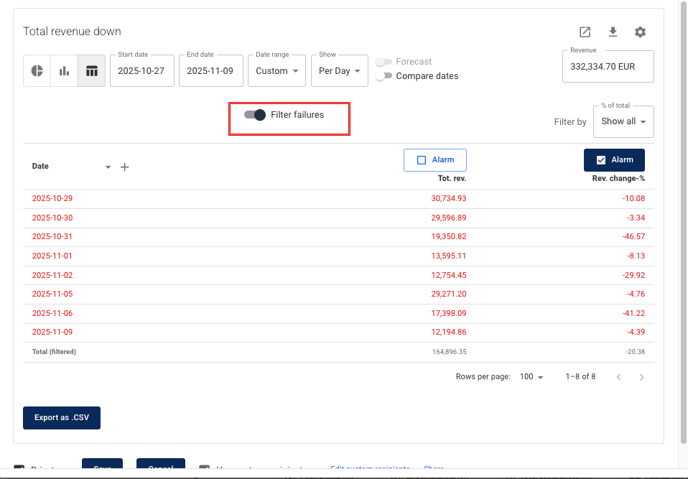Select the table view icon
Image resolution: width=688 pixels, height=479 pixels.
[91, 71]
